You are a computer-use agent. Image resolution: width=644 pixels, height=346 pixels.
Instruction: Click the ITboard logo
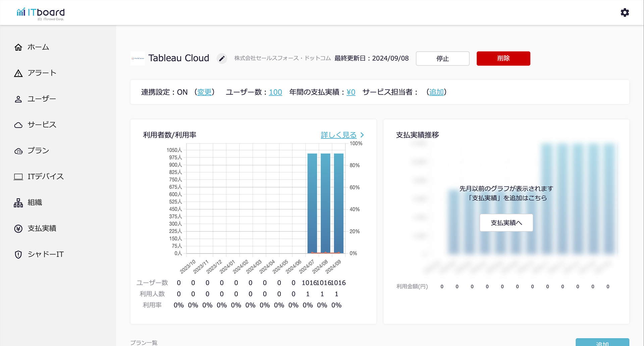(41, 13)
